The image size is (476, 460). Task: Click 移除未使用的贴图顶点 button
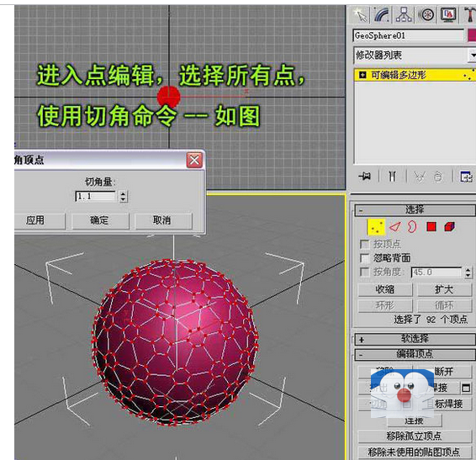tap(415, 452)
